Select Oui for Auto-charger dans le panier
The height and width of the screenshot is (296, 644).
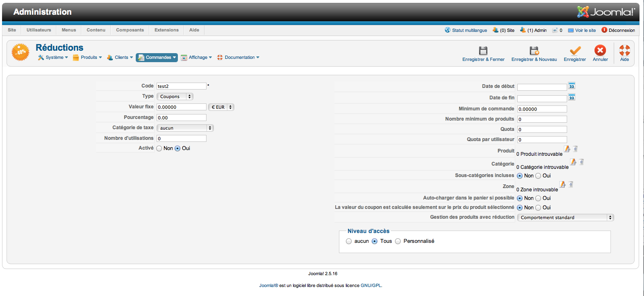click(x=538, y=198)
